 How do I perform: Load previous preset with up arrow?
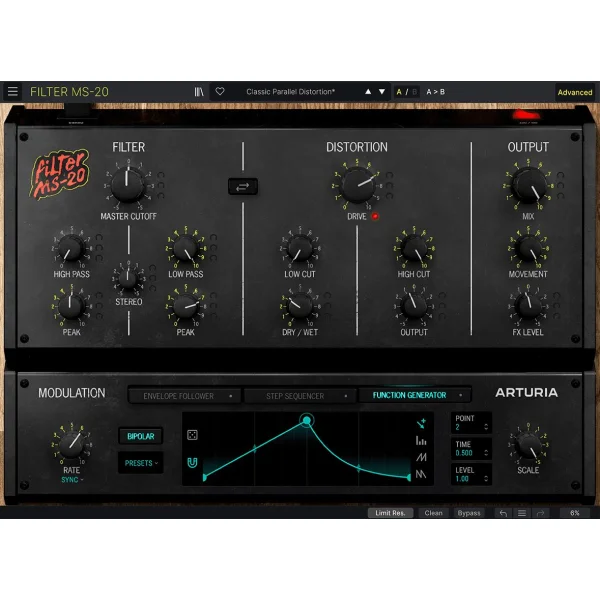[368, 92]
